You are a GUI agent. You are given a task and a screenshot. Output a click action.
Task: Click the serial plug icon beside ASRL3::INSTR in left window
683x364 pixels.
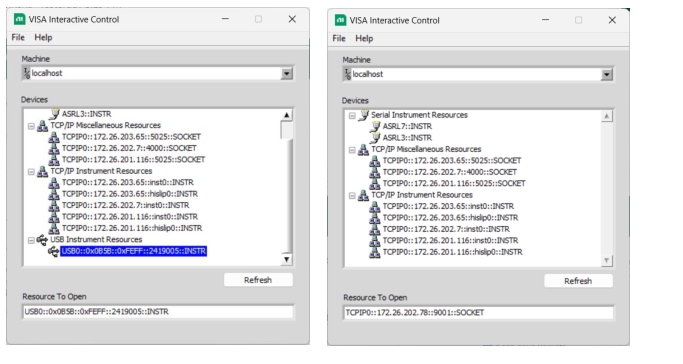(x=54, y=114)
